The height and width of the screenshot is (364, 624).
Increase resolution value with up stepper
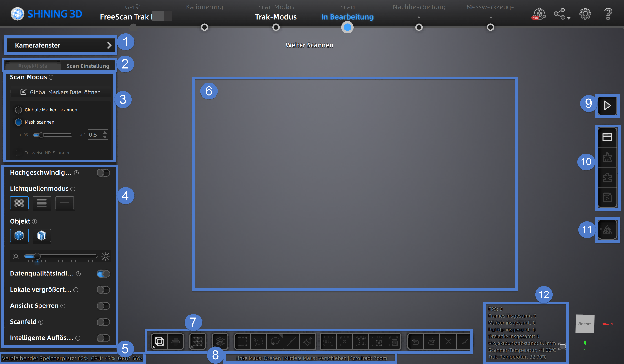tap(105, 132)
